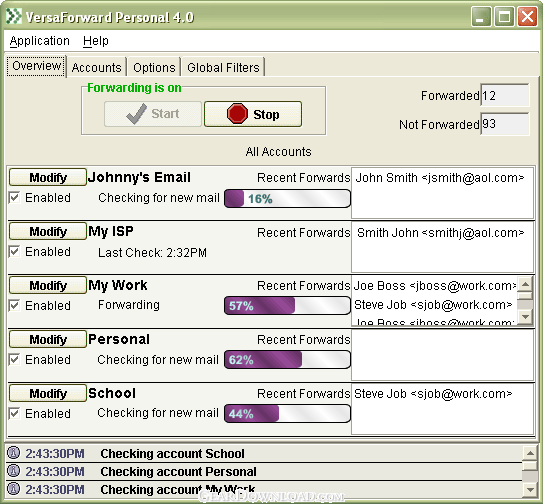Click the 44% progress bar for School

pos(287,414)
